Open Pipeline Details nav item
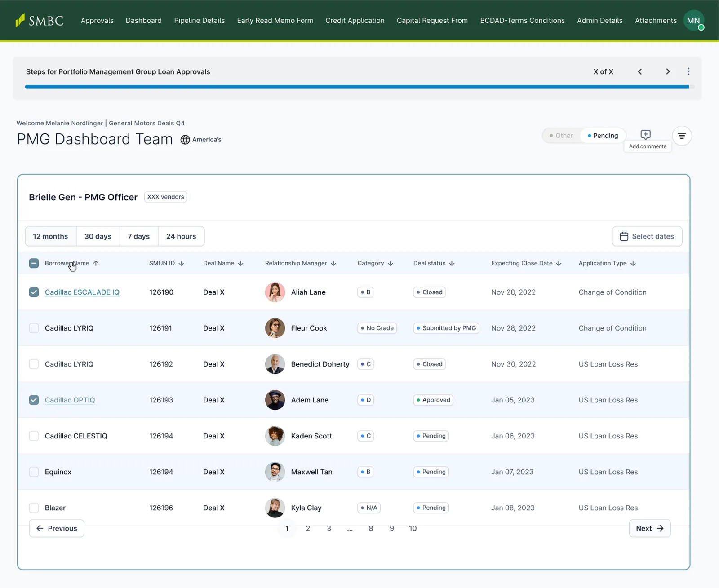 coord(200,21)
